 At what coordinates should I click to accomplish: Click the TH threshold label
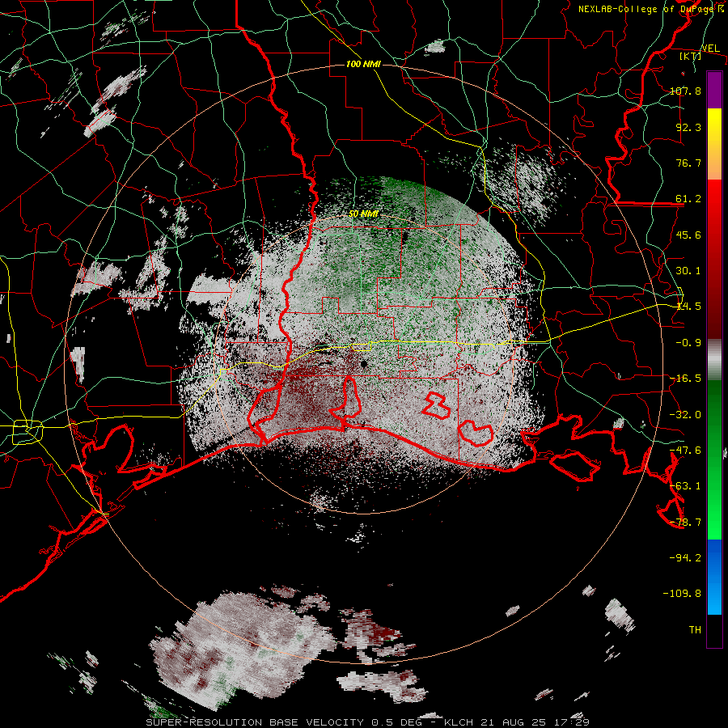click(695, 630)
